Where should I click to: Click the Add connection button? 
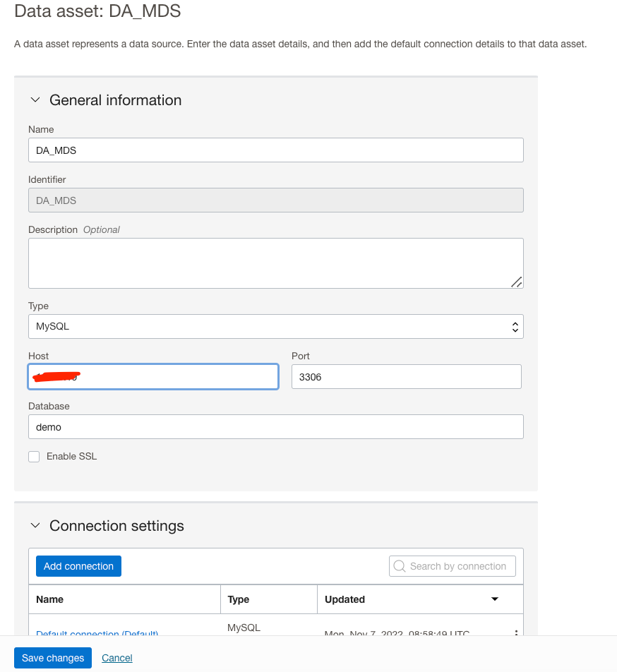[x=78, y=566]
